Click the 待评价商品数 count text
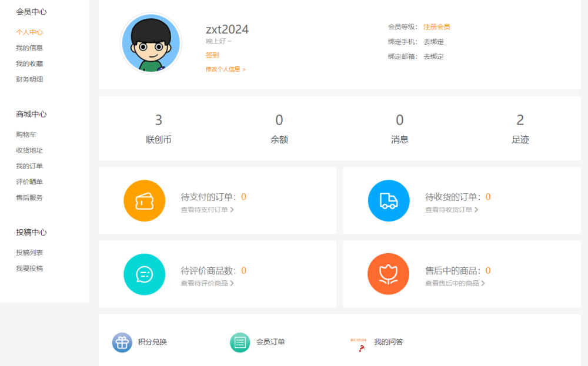The height and width of the screenshot is (366, 588). tap(213, 270)
